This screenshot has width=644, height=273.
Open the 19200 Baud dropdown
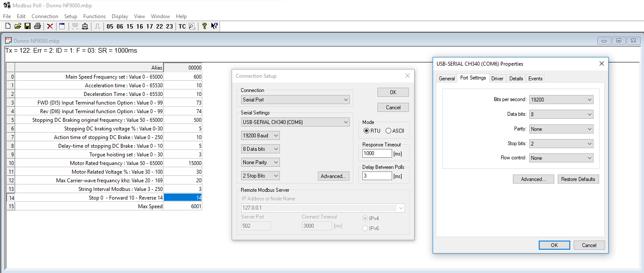click(261, 136)
